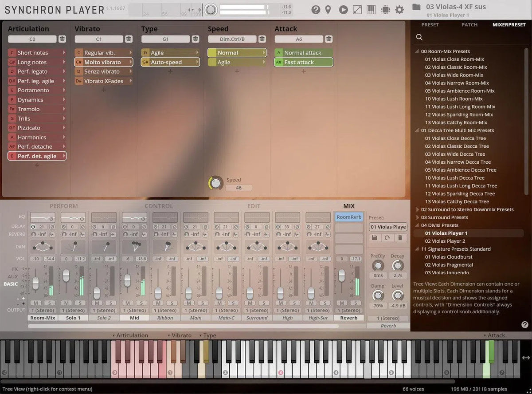Click the location pin icon in top toolbar
The height and width of the screenshot is (394, 532).
point(328,10)
